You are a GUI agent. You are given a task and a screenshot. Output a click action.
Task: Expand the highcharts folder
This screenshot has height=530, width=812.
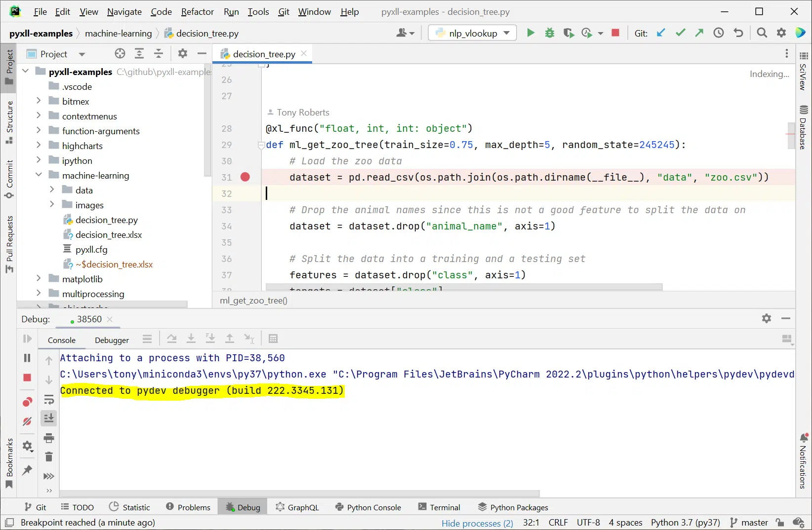click(39, 145)
